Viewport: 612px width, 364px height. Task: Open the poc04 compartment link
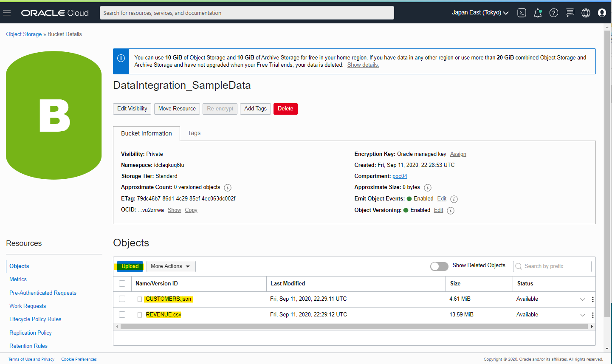coord(400,176)
